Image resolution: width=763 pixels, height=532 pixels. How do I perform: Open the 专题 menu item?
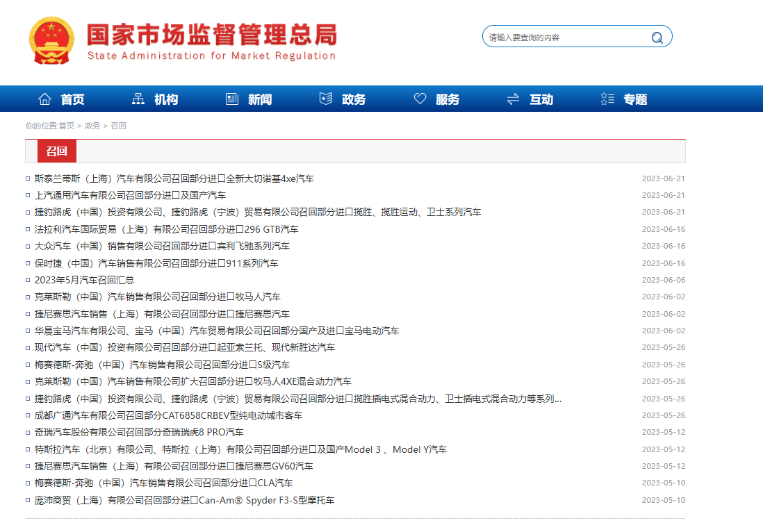[636, 100]
